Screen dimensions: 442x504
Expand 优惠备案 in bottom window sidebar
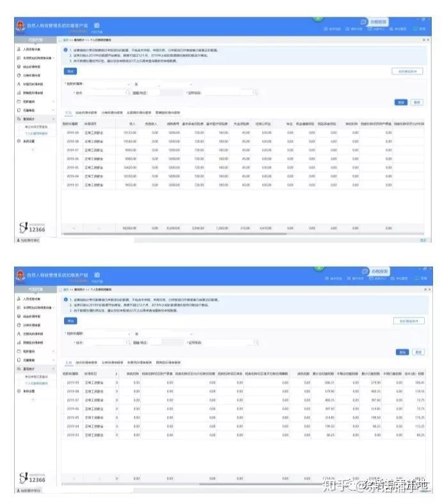53,360
